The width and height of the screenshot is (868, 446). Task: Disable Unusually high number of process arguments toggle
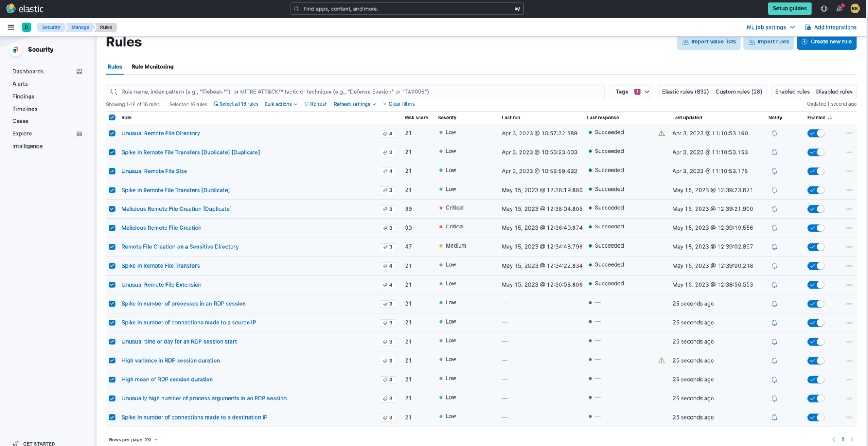pos(815,399)
